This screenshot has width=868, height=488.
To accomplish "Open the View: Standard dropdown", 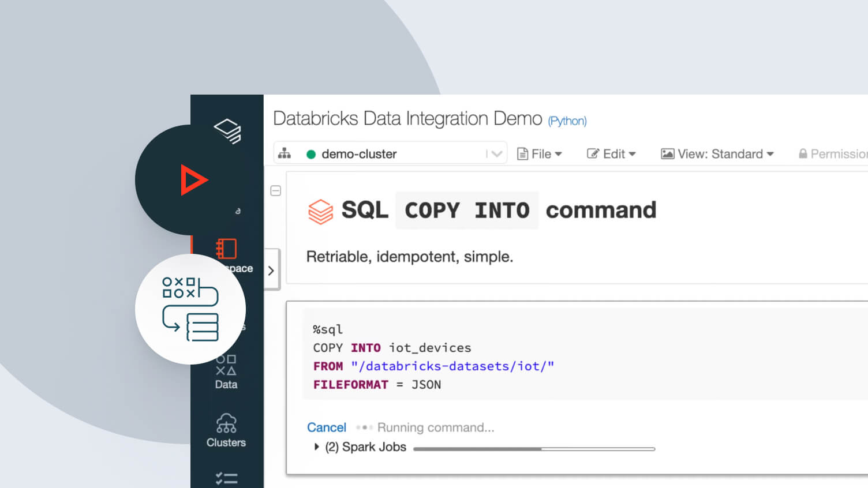I will click(x=717, y=154).
